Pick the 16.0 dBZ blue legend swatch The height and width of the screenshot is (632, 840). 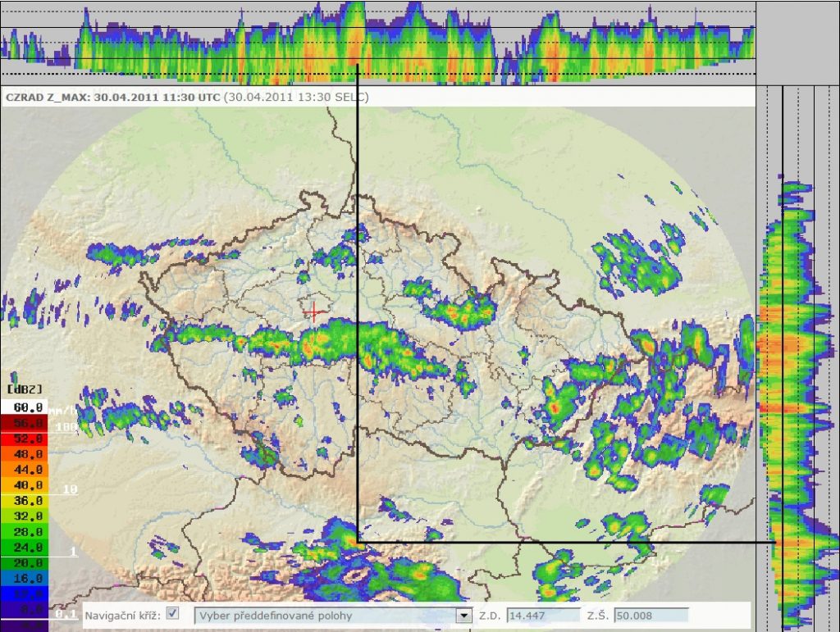tap(24, 578)
